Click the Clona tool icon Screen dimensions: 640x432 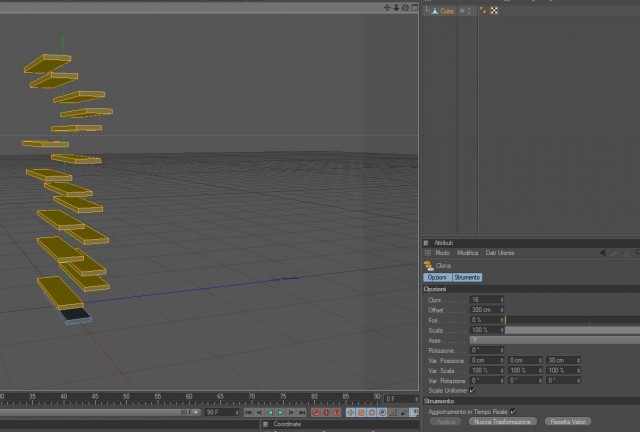(429, 266)
